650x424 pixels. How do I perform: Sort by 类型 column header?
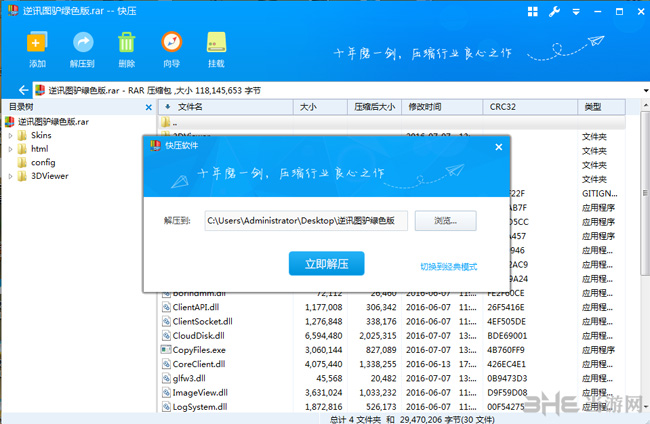click(601, 107)
